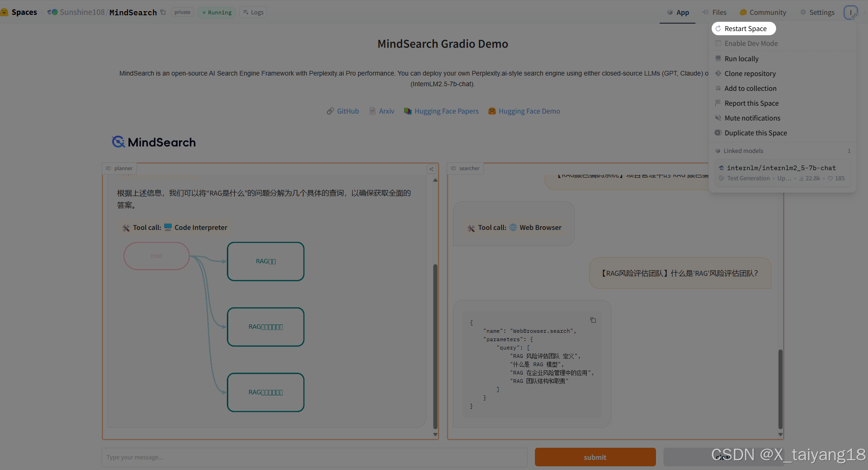Open the three-dot space options menu
Screen dimensions: 868x470
pyautogui.click(x=850, y=13)
